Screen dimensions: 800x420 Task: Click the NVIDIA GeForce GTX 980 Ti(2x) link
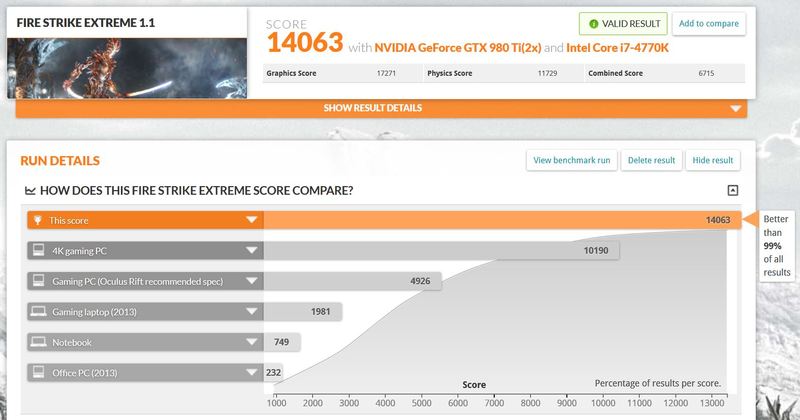[x=458, y=48]
